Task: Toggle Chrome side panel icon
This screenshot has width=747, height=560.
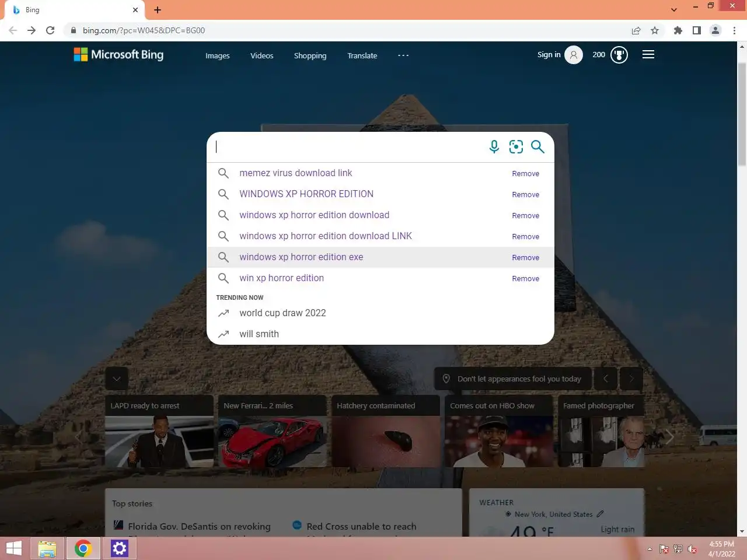Action: pyautogui.click(x=696, y=30)
